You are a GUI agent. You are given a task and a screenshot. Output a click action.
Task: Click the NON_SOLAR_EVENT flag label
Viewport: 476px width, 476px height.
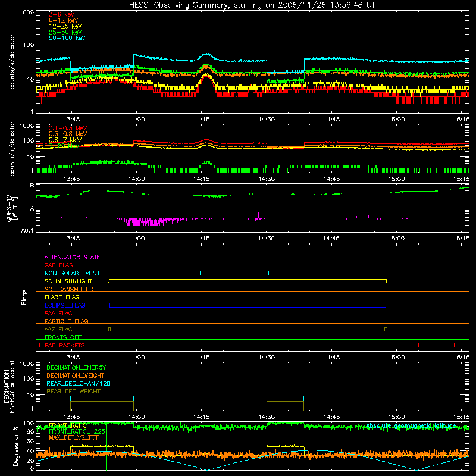pos(72,273)
